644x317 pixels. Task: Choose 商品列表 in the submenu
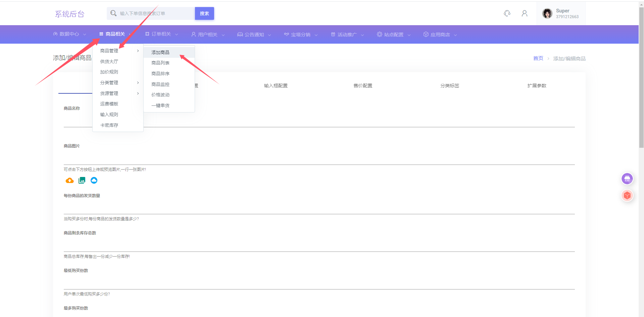[160, 63]
